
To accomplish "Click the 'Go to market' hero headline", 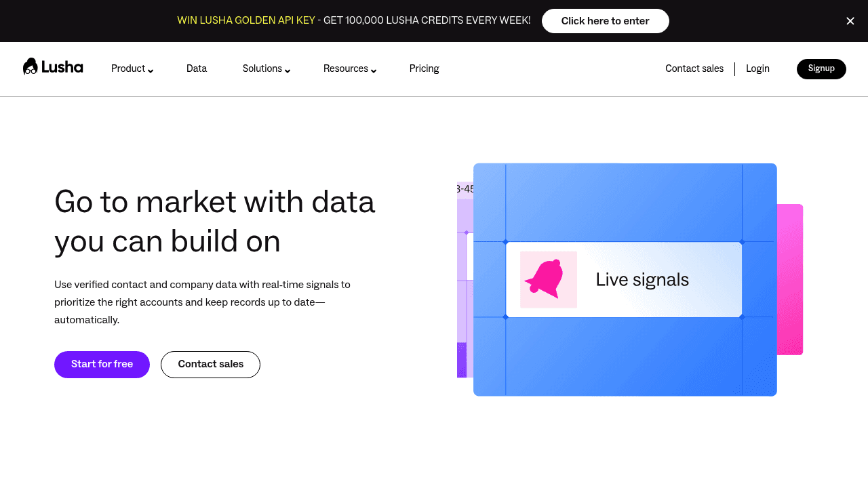I will (215, 222).
